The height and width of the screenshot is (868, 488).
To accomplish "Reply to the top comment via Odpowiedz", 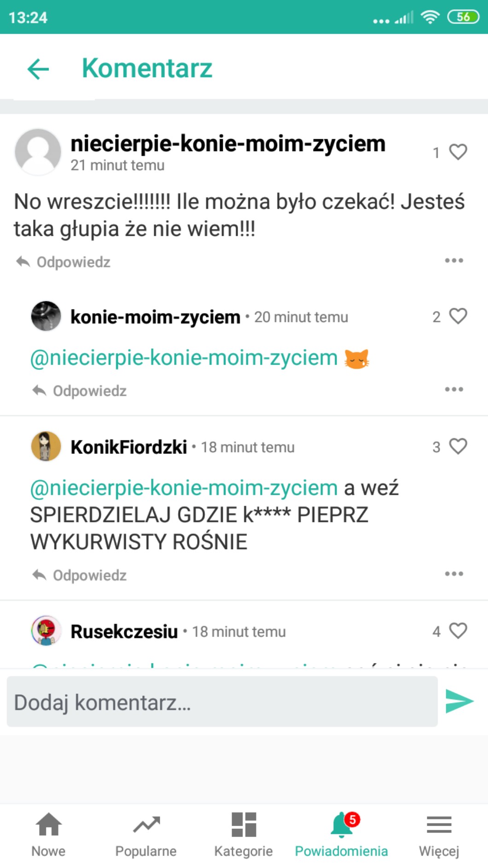I will [64, 262].
